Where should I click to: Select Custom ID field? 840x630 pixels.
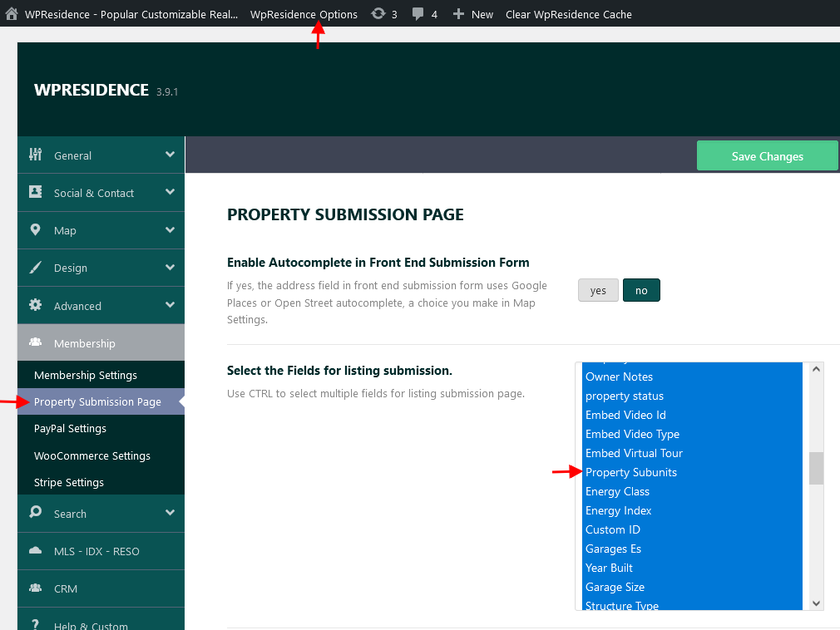[x=692, y=530]
